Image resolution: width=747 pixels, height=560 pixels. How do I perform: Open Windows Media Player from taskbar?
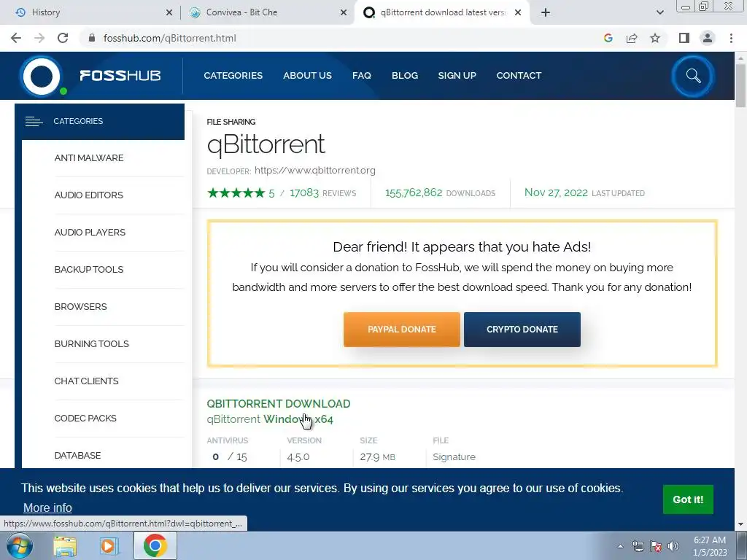coord(109,545)
